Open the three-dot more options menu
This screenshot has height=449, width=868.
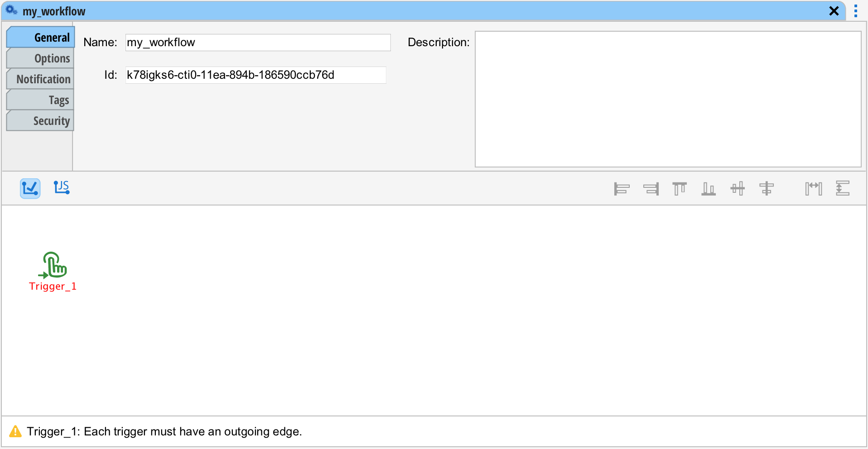point(855,11)
